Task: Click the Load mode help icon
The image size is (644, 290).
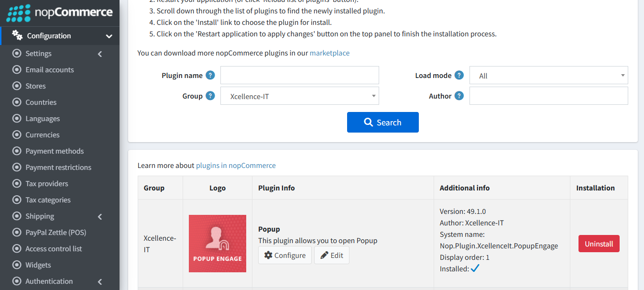Action: [459, 75]
